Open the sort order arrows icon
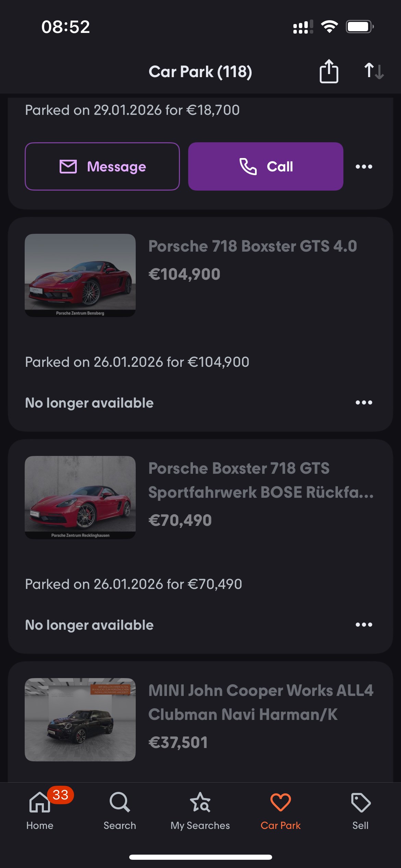Viewport: 401px width, 868px height. (374, 71)
